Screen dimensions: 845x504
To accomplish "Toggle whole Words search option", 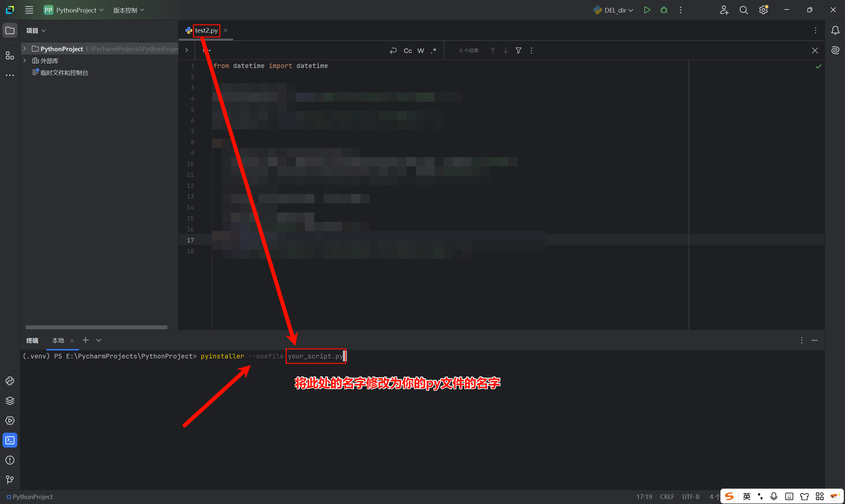I will point(421,50).
